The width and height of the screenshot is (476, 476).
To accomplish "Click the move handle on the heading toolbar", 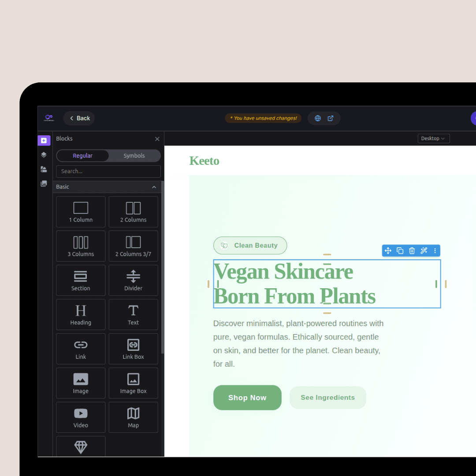I will coord(388,250).
